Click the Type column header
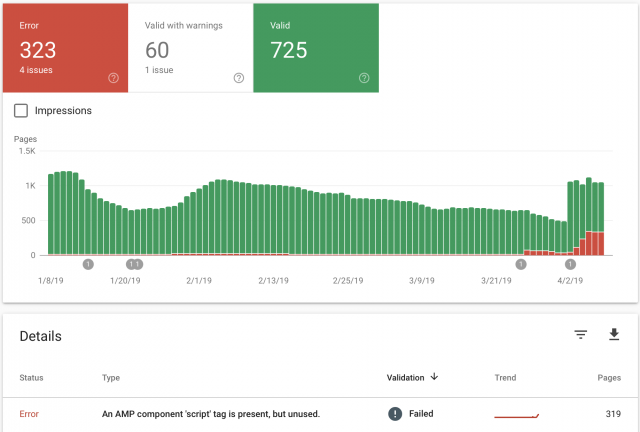Image resolution: width=640 pixels, height=432 pixels. coord(111,378)
